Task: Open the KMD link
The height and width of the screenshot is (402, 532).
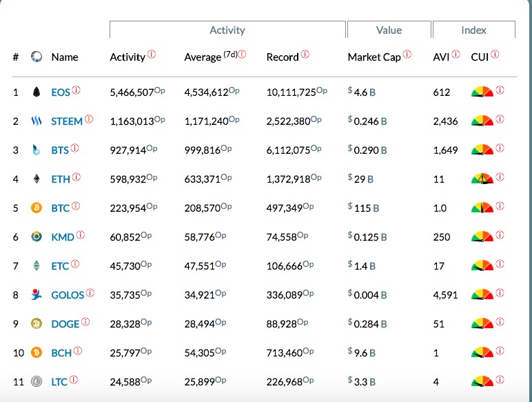Action: click(63, 237)
